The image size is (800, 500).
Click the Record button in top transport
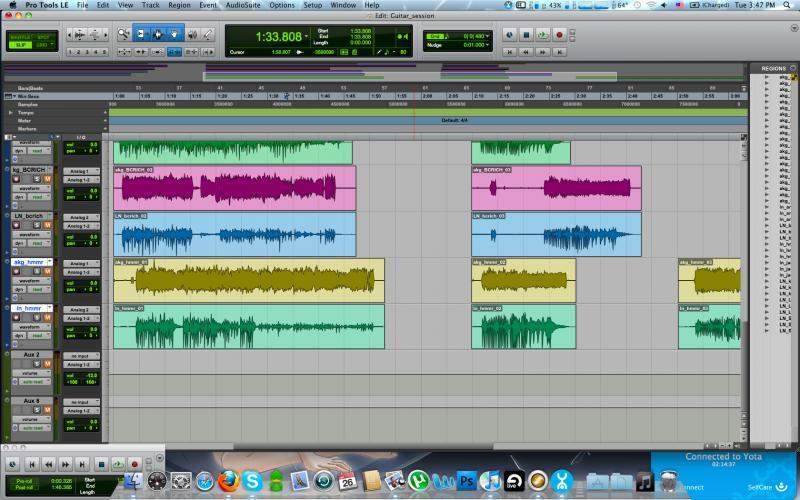[560, 34]
